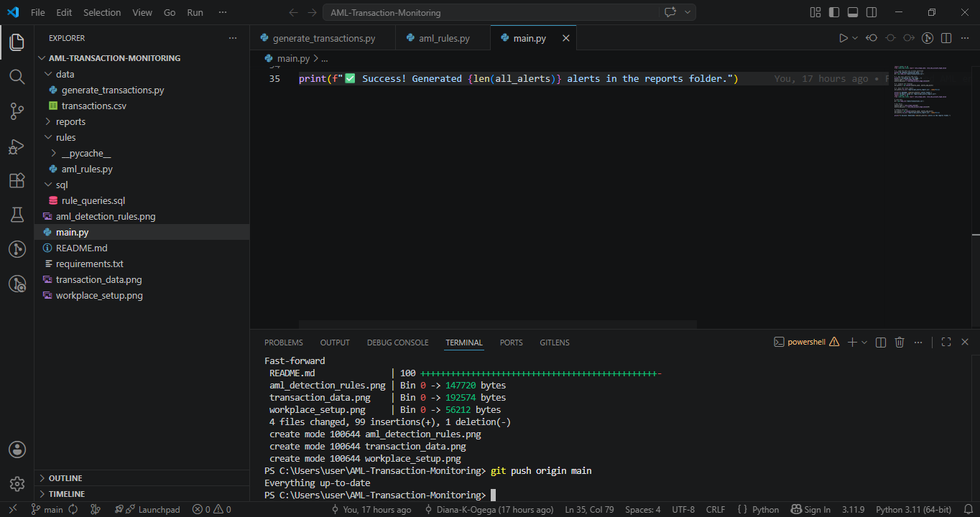Screen dimensions: 980x517
Task: Open the Copilot chat icon in title bar
Action: tap(671, 12)
